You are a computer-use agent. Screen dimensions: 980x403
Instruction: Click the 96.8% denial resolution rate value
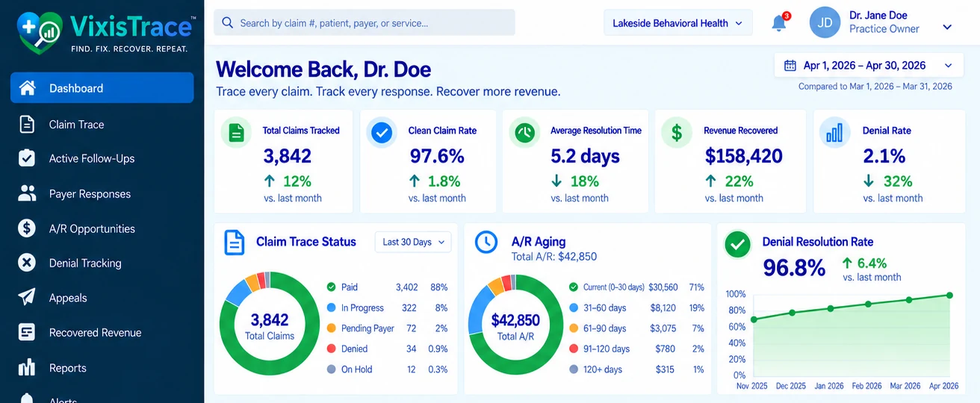tap(794, 268)
